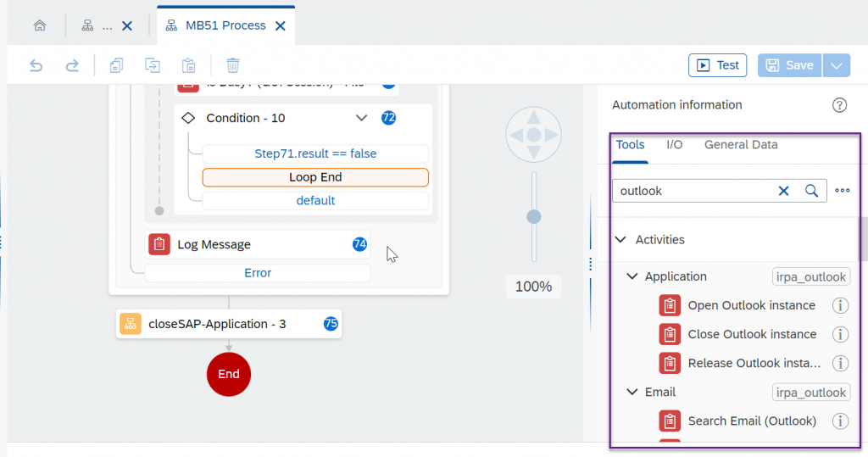Click the 100% zoom level label
The image size is (868, 457).
click(x=534, y=287)
